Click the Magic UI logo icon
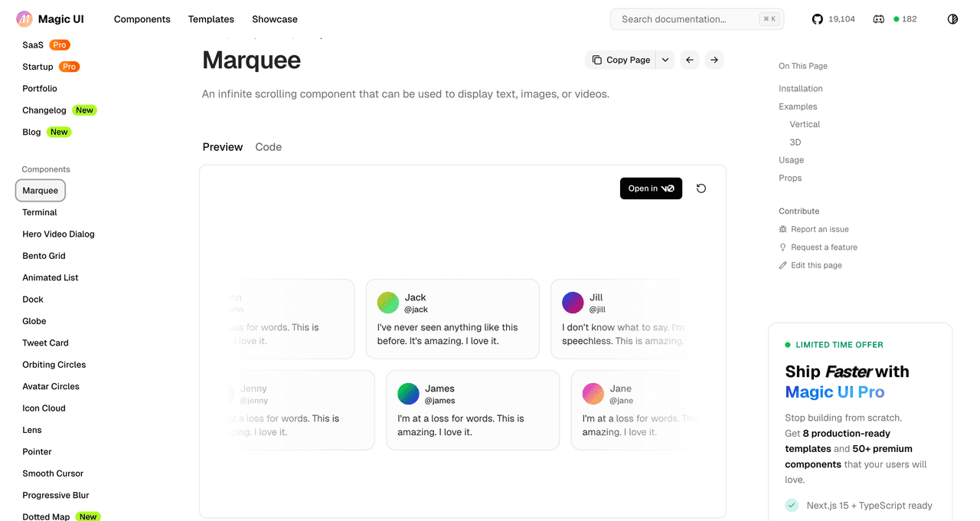980x521 pixels. tap(24, 19)
